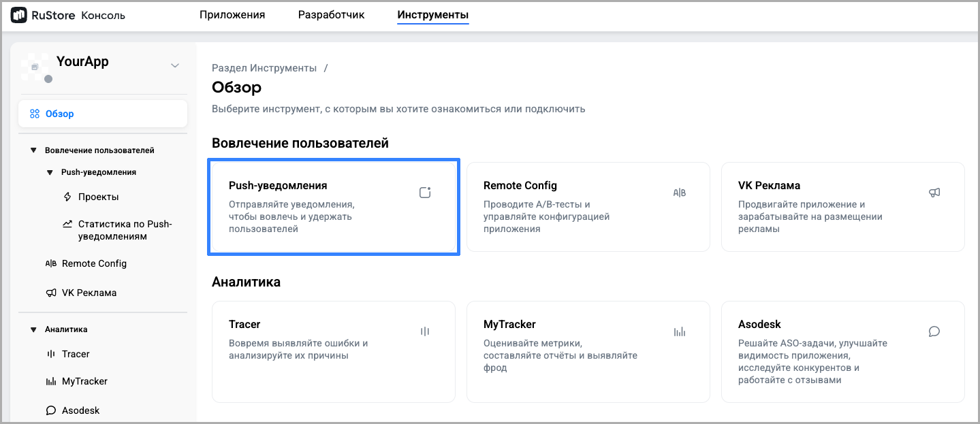Open the YourApp selector dropdown chevron
Screen dimensions: 980x424
point(175,65)
